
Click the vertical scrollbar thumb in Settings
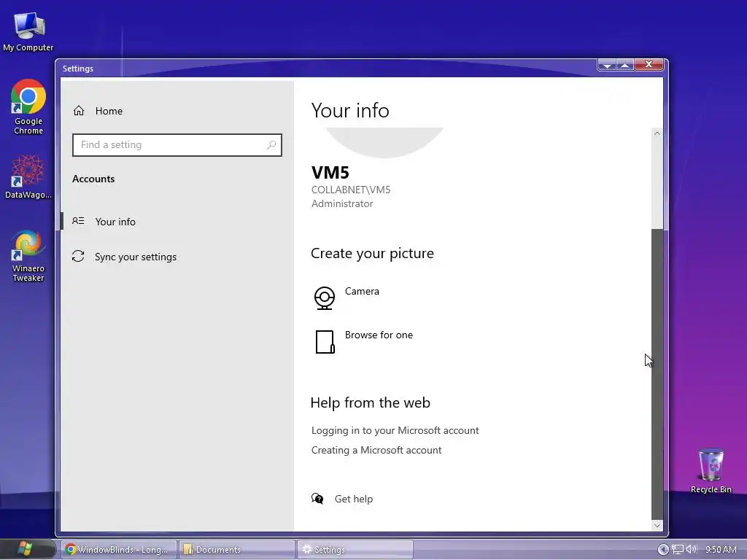pos(657,374)
